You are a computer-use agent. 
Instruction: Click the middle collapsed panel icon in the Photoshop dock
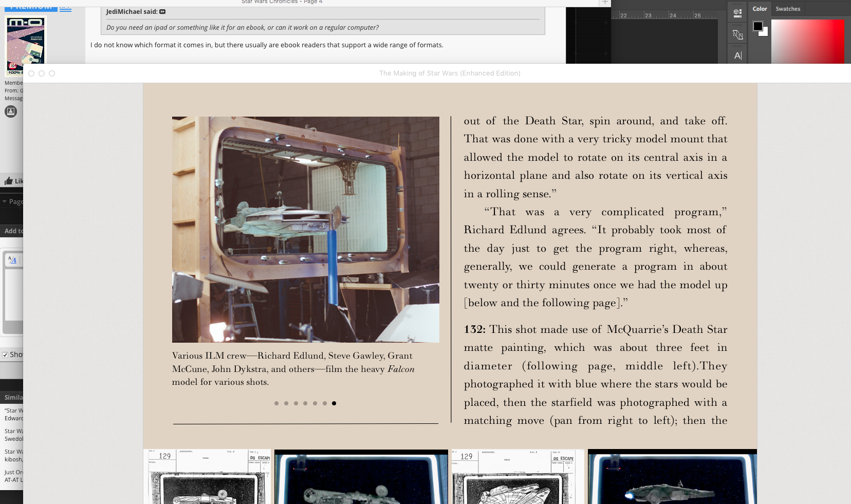737,34
